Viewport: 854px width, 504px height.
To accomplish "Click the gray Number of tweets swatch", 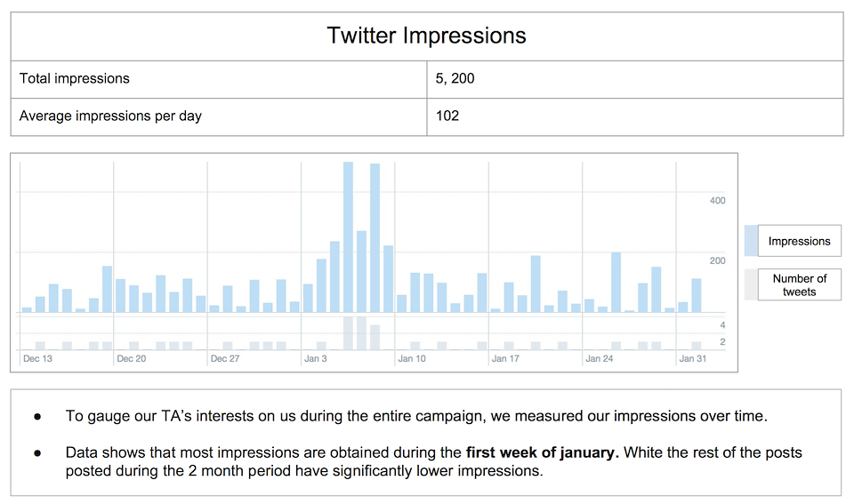I will pos(751,284).
